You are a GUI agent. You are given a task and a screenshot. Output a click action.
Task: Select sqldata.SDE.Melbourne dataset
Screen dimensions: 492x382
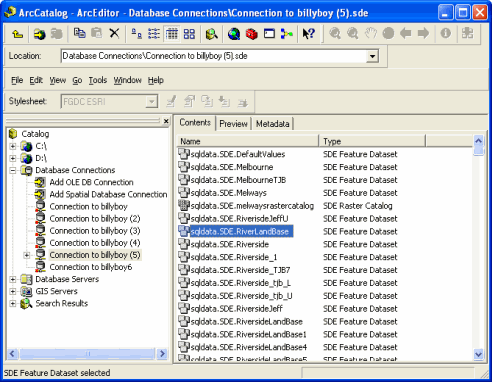coord(232,167)
